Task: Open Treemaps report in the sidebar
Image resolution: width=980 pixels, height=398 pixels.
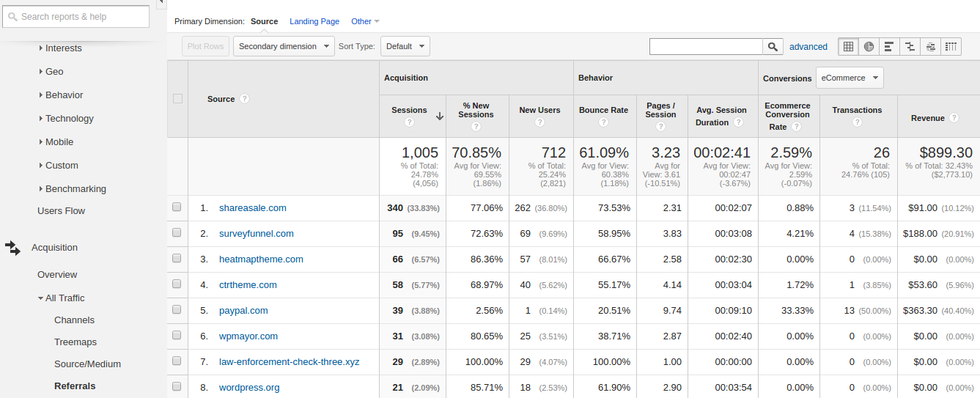Action: pos(75,342)
